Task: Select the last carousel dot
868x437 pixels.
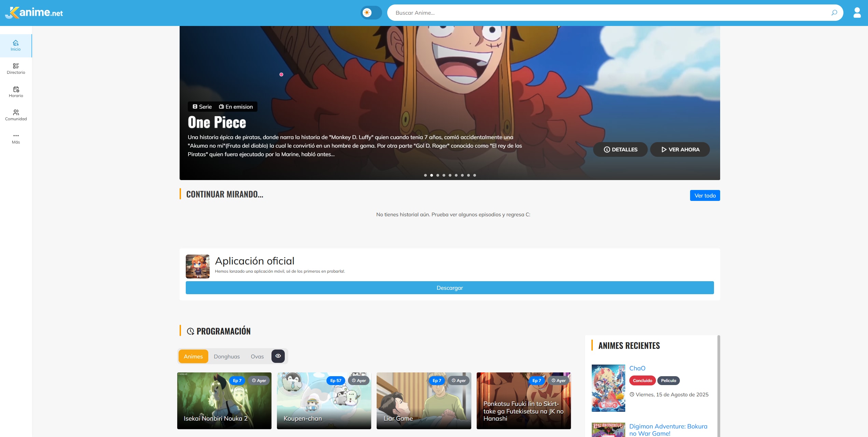Action: click(x=474, y=175)
